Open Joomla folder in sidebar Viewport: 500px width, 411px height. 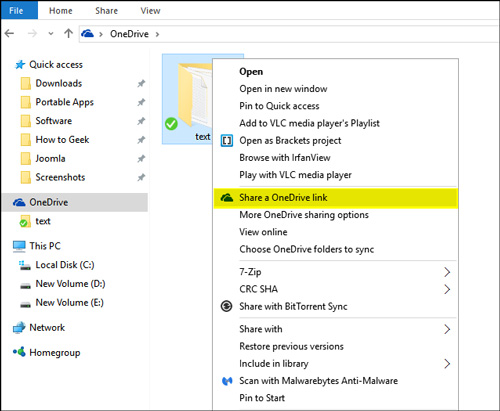tap(50, 158)
